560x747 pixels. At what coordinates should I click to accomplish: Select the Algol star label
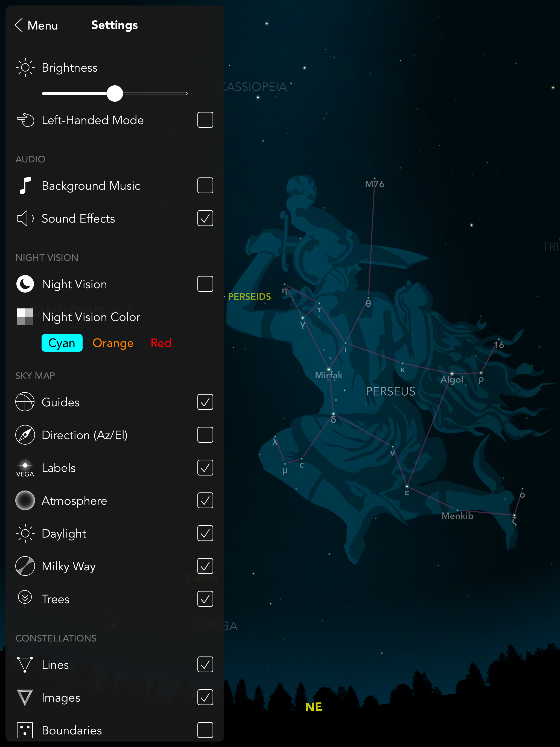451,380
